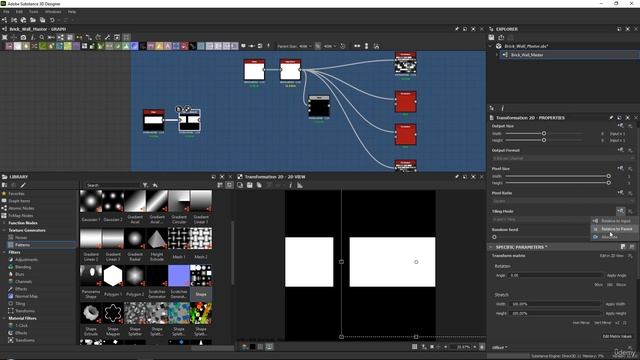Select Blending under Filters
Image resolution: width=640 pixels, height=360 pixels.
(x=23, y=267)
